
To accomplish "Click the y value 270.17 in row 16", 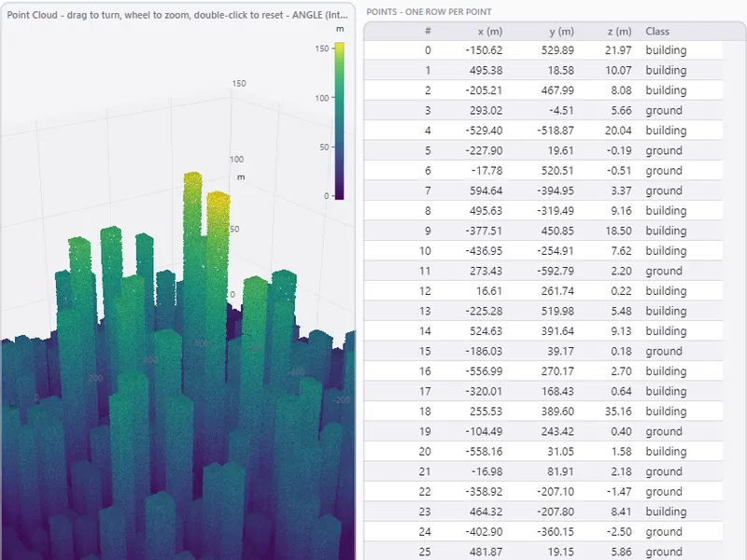I will point(557,371).
